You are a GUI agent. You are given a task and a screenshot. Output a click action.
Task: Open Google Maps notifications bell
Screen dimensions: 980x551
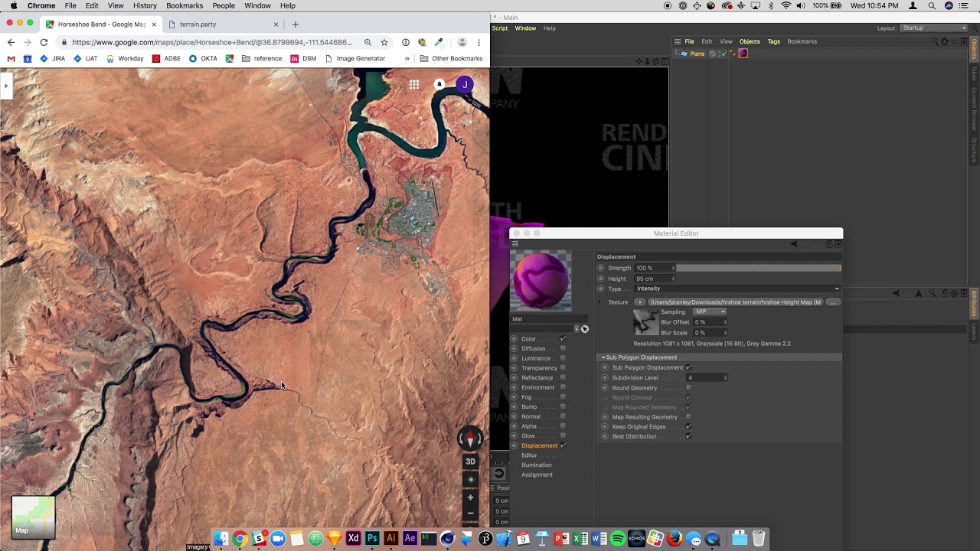[439, 84]
